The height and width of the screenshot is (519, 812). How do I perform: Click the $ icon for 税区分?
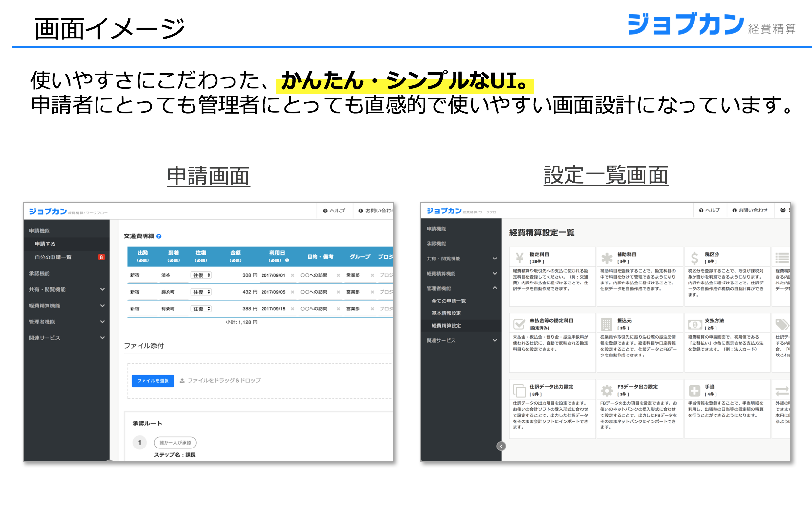click(694, 258)
